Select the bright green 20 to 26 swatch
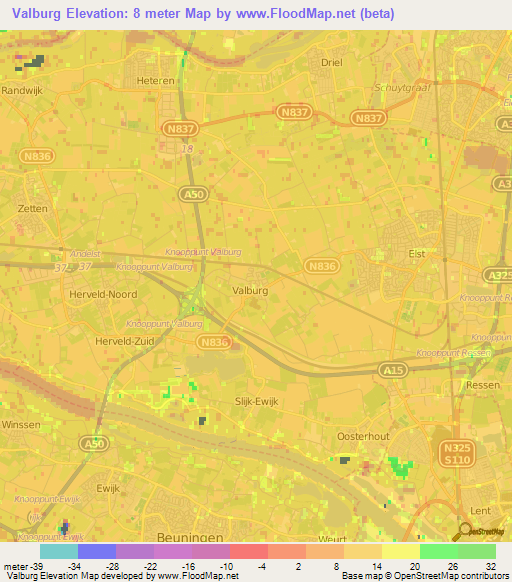Viewport: 512px width, 582px height. tap(439, 551)
